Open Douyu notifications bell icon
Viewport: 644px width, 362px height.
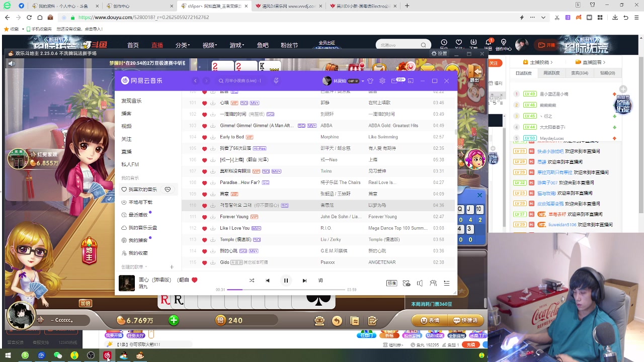click(x=488, y=43)
